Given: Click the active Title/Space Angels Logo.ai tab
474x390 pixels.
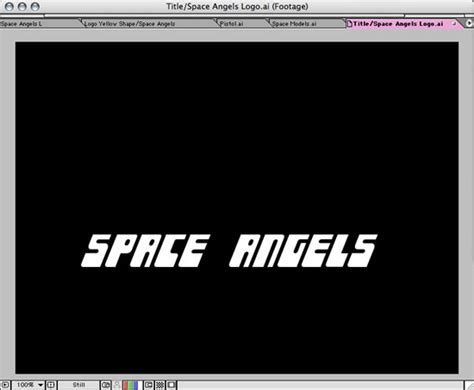Looking at the screenshot, I should click(404, 24).
